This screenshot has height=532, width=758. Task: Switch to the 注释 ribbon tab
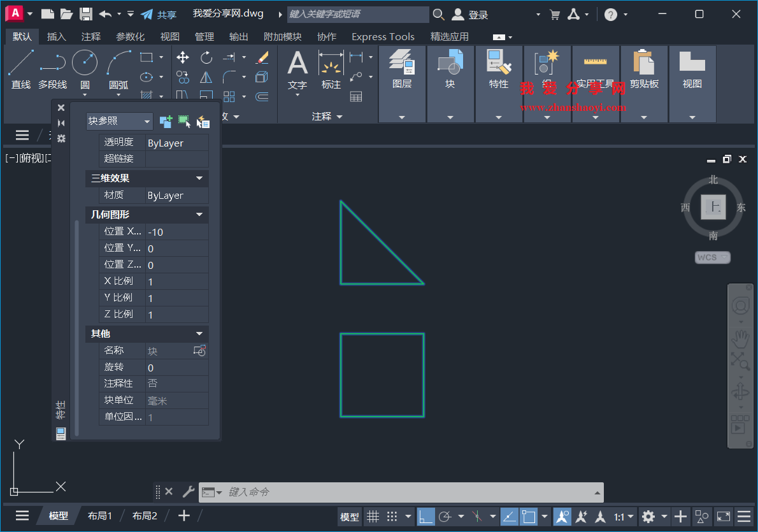(x=91, y=37)
